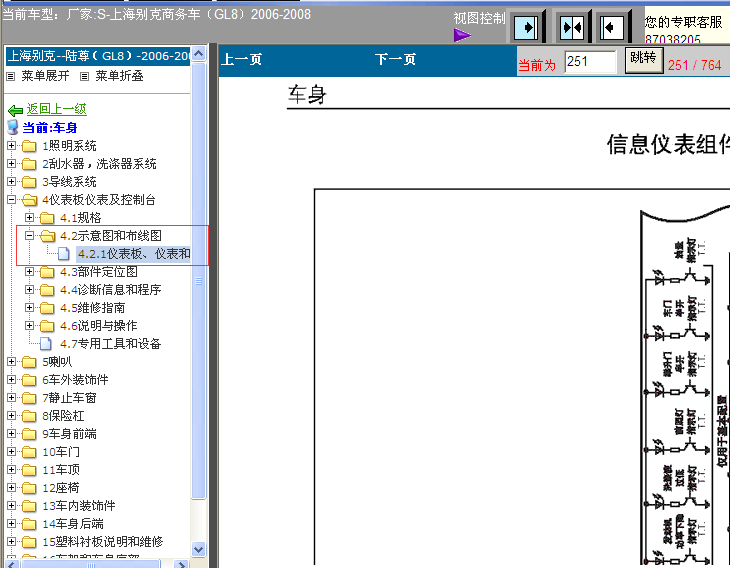Click the 上海别克--陆尊 header title
The height and width of the screenshot is (568, 730).
pyautogui.click(x=98, y=56)
